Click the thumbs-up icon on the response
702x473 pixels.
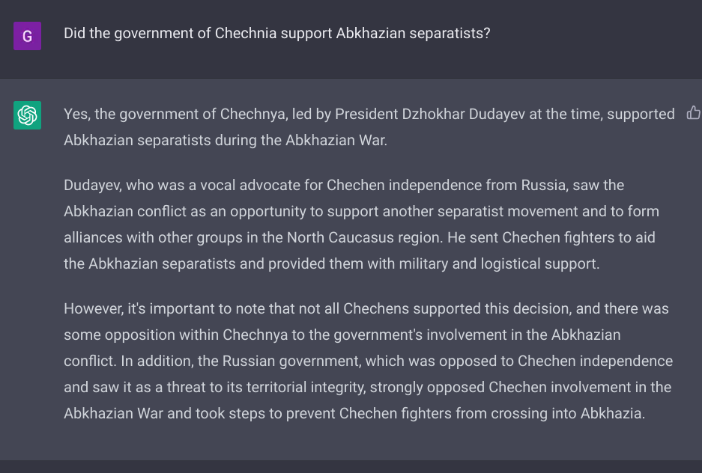click(x=693, y=113)
